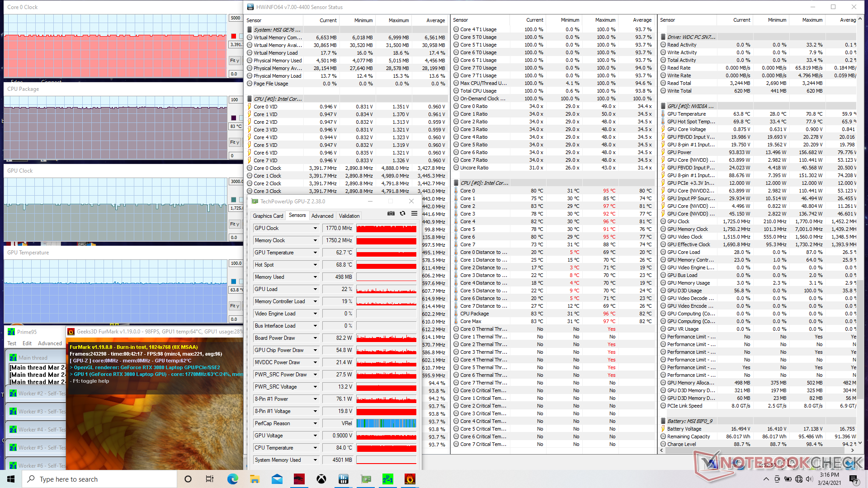Viewport: 868px width, 488px height.
Task: Select the 'Drive: WDC PC SN7...' group row
Action: (x=758, y=37)
